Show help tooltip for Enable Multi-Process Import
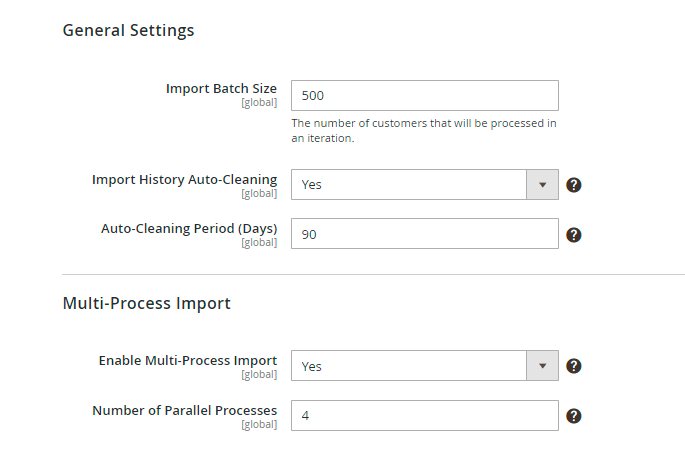685x463 pixels. click(574, 366)
